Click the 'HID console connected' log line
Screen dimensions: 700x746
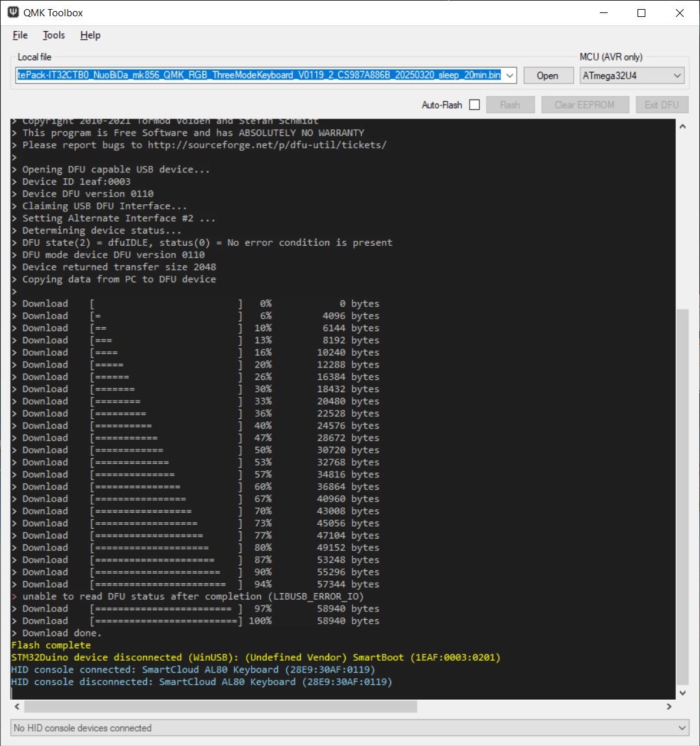[193, 669]
